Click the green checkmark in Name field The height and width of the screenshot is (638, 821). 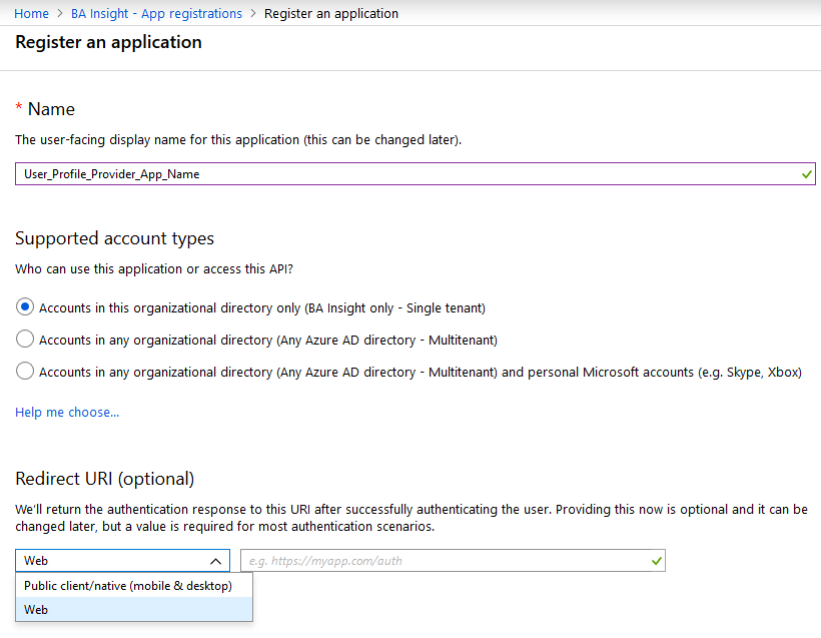tap(806, 174)
